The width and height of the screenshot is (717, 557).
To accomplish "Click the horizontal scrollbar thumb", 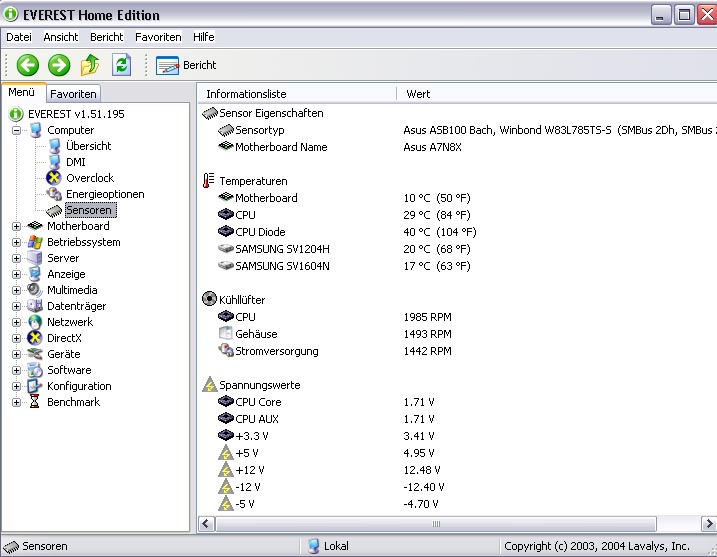I will [436, 524].
